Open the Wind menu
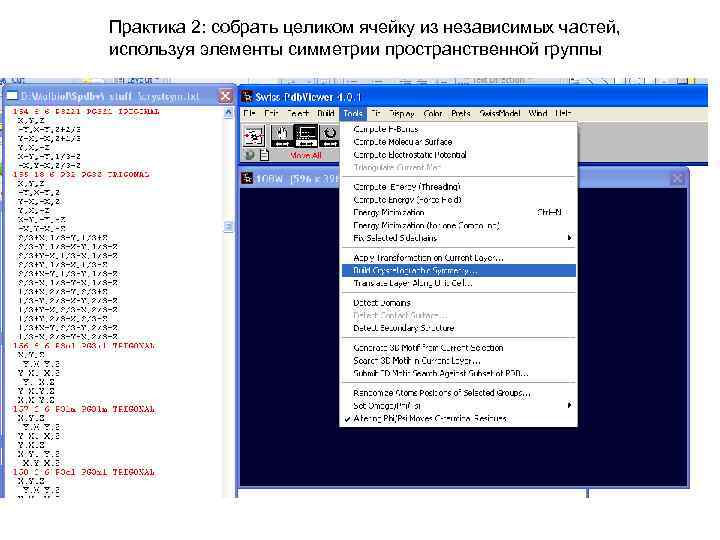This screenshot has width=720, height=540. pos(538,113)
